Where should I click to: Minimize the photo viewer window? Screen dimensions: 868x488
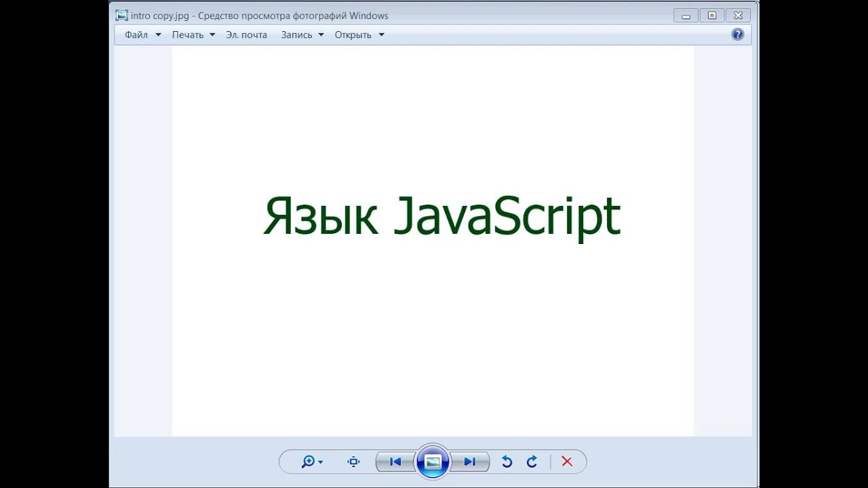[686, 16]
